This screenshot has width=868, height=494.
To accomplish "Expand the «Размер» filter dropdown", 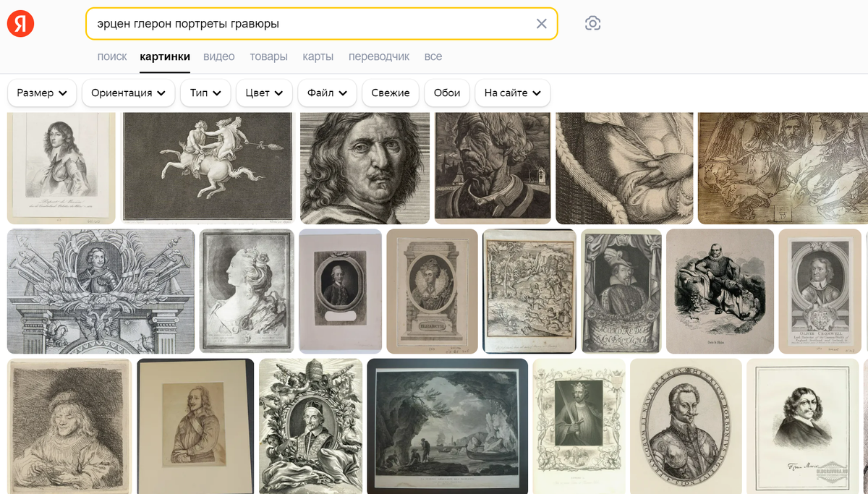I will [x=42, y=93].
